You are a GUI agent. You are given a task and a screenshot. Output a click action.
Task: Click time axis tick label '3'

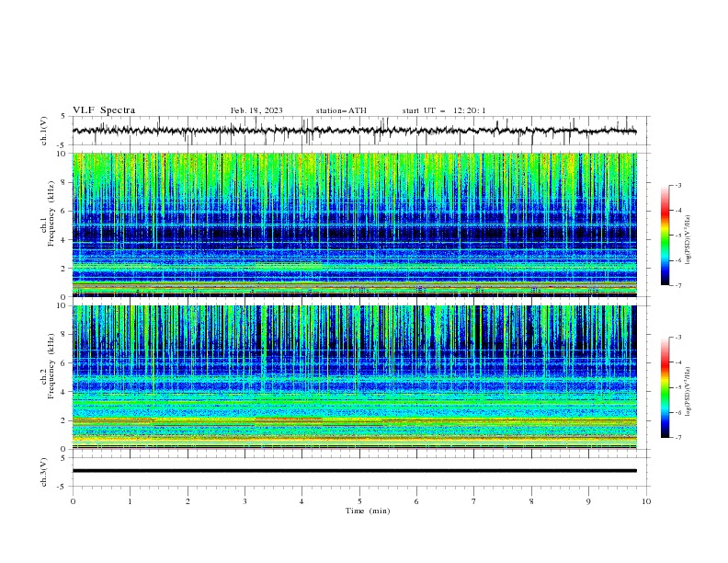coord(245,501)
